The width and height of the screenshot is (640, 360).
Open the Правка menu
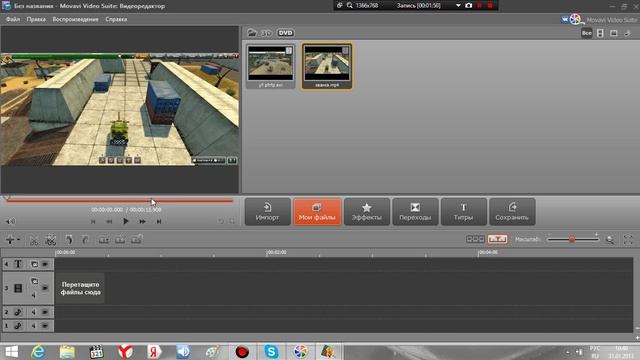(x=36, y=19)
